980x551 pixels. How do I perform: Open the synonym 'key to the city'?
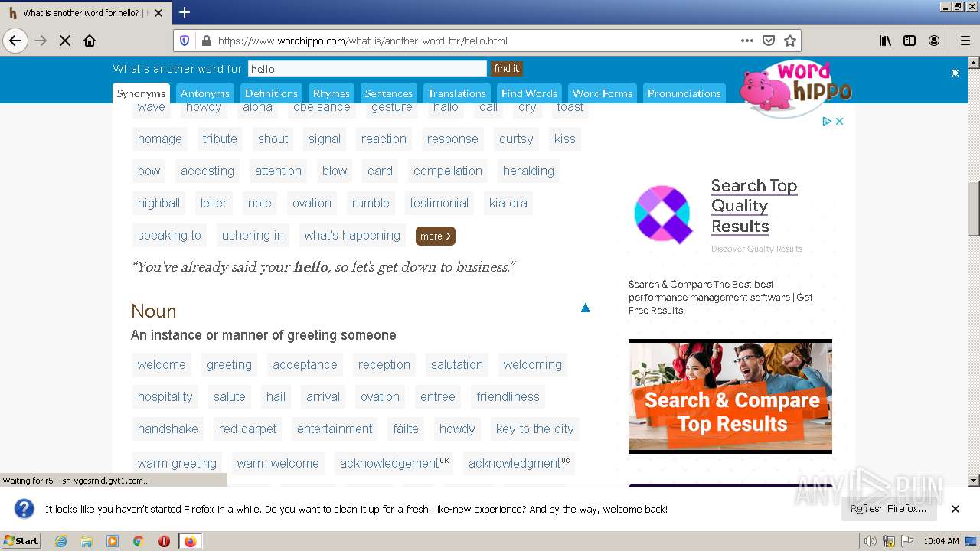[535, 429]
